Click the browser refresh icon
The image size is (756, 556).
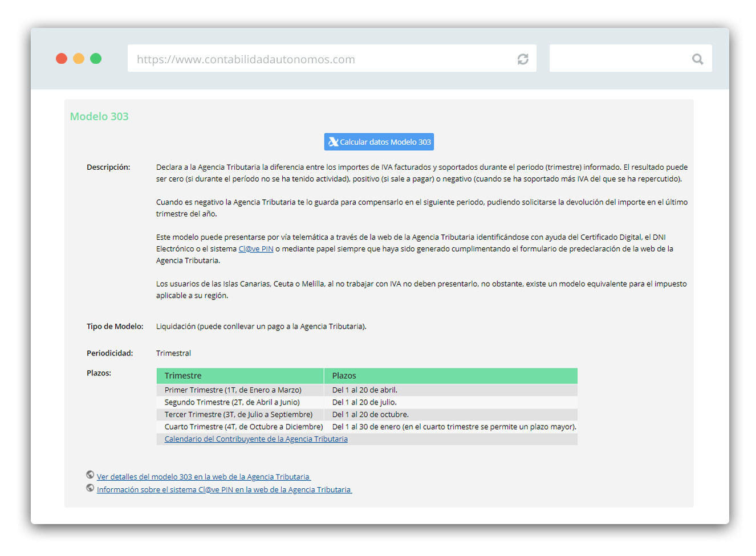click(x=523, y=59)
